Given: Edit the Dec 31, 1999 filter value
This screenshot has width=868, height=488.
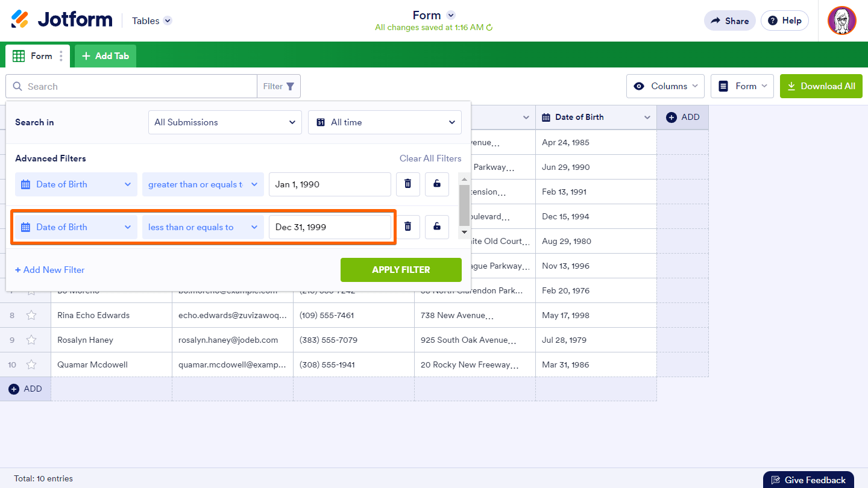Looking at the screenshot, I should pyautogui.click(x=330, y=227).
